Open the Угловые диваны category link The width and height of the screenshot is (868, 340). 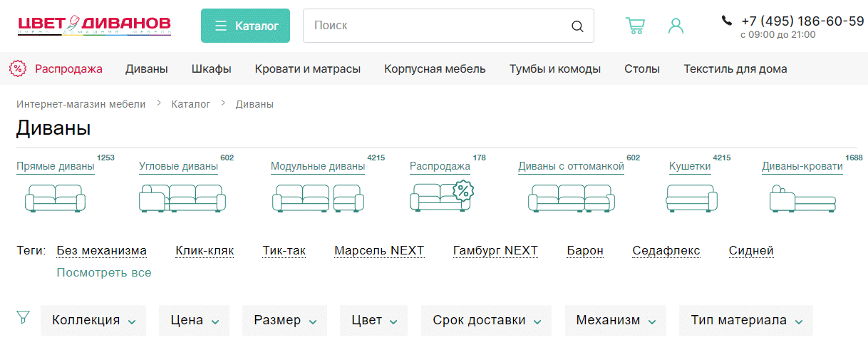(x=178, y=167)
